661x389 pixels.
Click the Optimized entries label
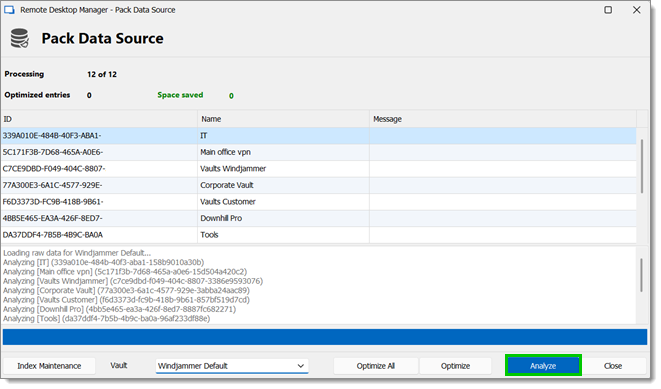(37, 95)
